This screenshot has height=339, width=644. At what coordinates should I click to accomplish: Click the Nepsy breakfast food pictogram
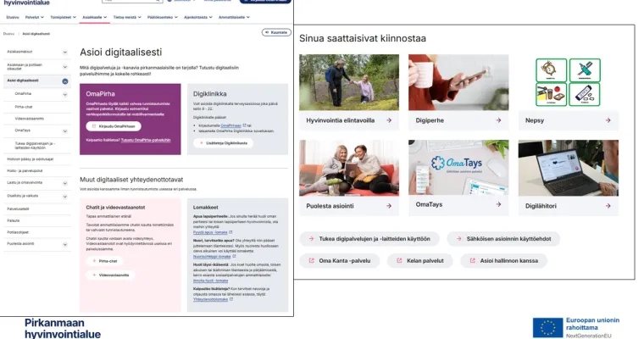click(x=551, y=94)
